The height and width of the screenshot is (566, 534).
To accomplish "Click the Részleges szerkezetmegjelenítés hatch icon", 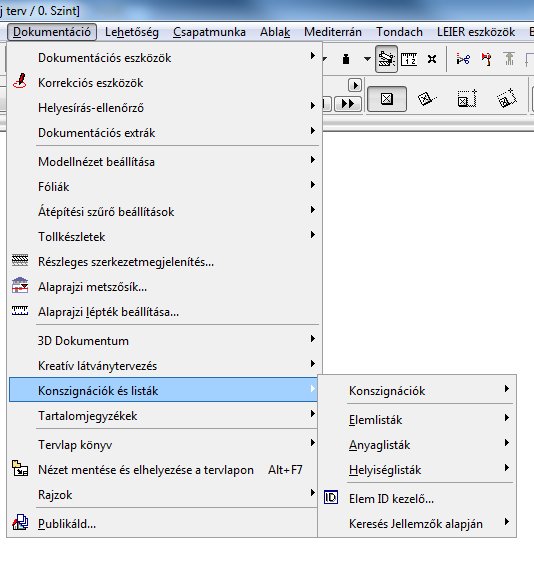I will click(x=20, y=260).
